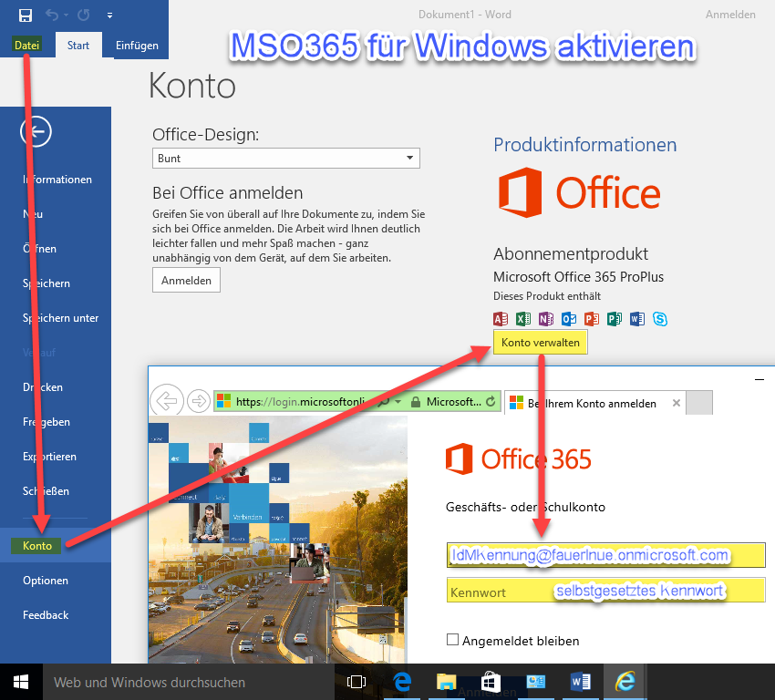Viewport: 775px width, 700px height.
Task: Open Task View in the taskbar
Action: (x=356, y=682)
